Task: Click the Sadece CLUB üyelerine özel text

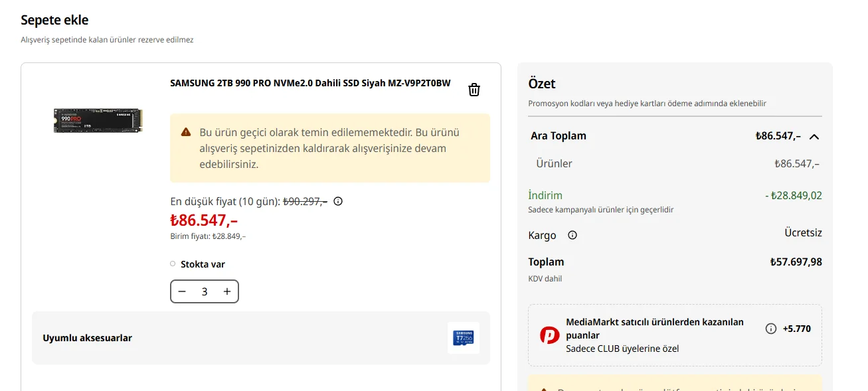Action: (622, 349)
